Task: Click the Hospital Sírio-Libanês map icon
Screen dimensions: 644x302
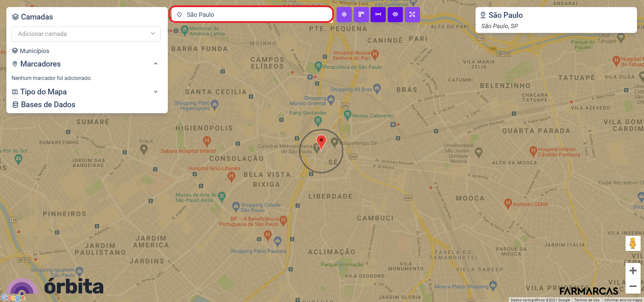Action: [231, 176]
